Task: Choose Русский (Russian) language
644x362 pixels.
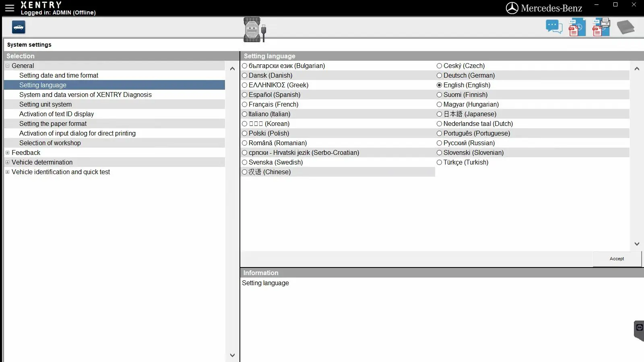Action: [x=439, y=143]
